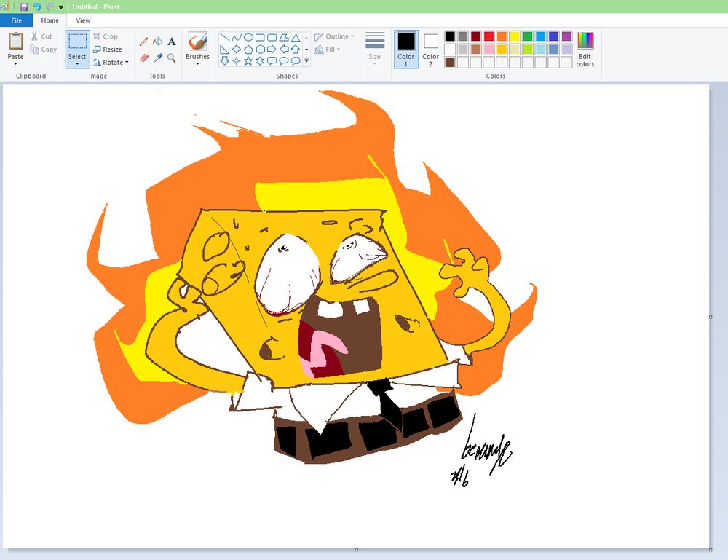Open the Paste dropdown arrow

click(x=15, y=63)
